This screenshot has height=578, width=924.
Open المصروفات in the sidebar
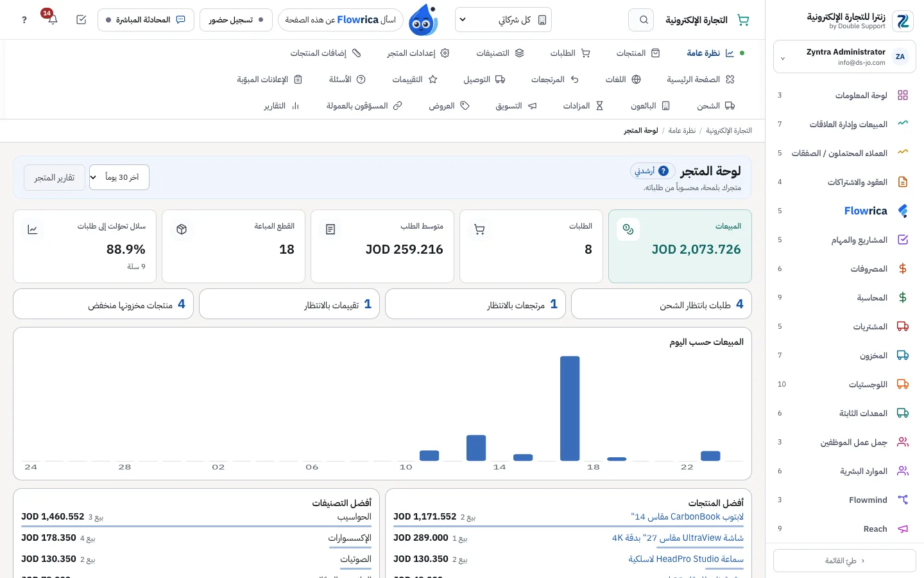coord(844,268)
